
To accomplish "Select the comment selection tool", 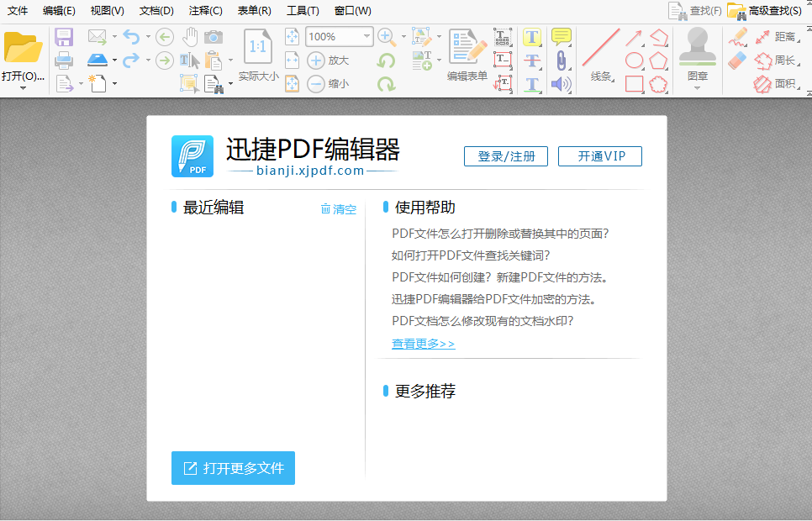I will click(x=189, y=83).
